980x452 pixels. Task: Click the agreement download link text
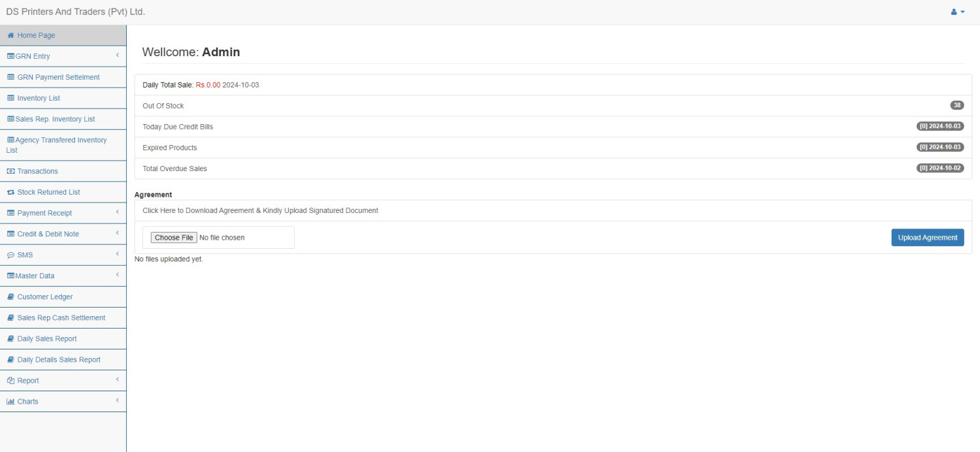[259, 210]
